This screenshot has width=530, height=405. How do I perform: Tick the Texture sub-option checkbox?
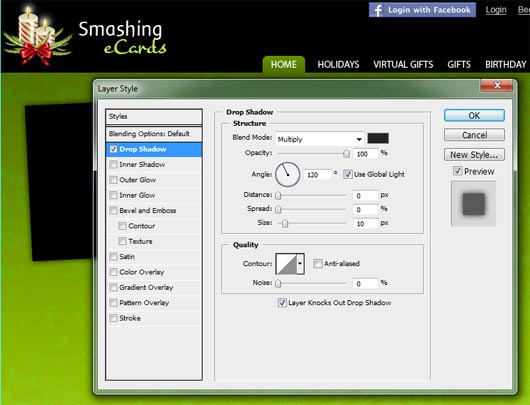coord(122,241)
